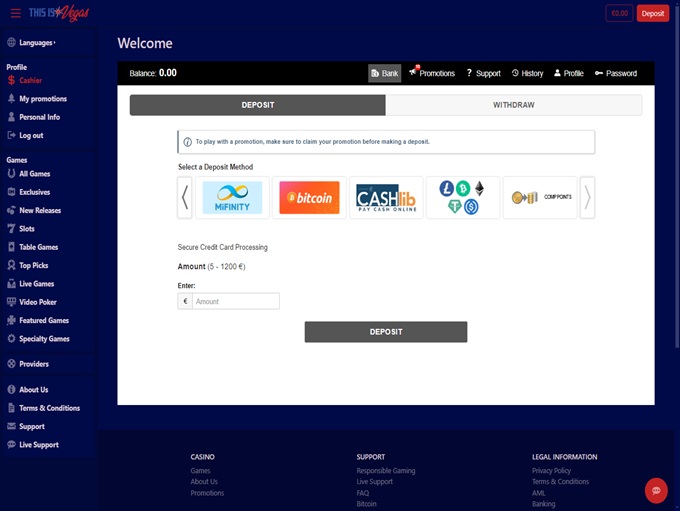Pick the altcoins crypto deposit option
The width and height of the screenshot is (680, 511).
[462, 198]
